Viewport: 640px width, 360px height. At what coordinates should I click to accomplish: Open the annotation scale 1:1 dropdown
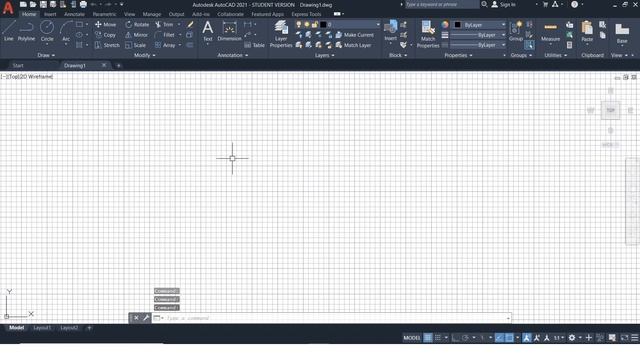point(559,338)
